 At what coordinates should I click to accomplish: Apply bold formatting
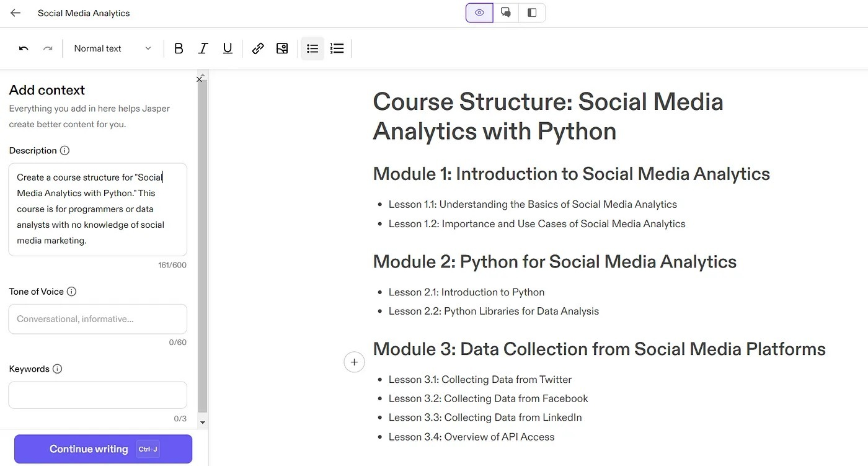(179, 48)
